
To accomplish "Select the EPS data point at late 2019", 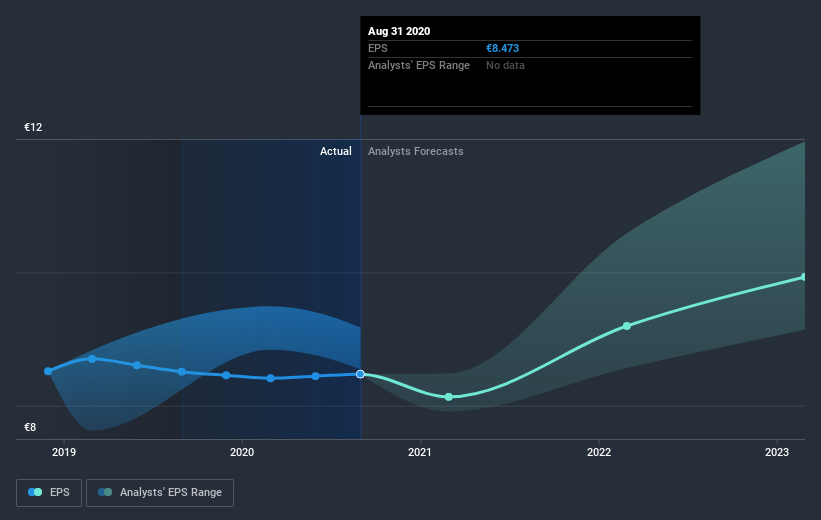I will tap(226, 375).
